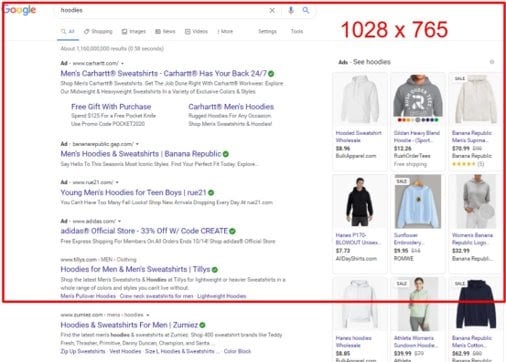Click the magnifying glass search button
The image size is (506, 362).
point(306,10)
